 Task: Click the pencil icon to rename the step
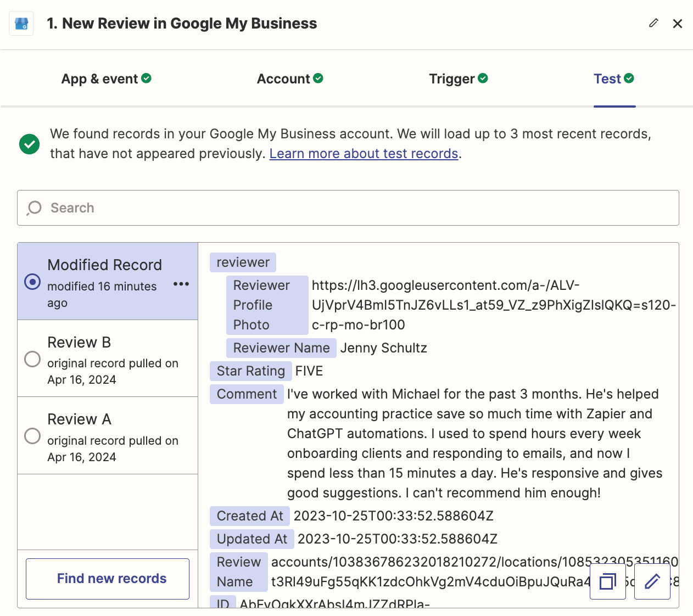[x=653, y=23]
